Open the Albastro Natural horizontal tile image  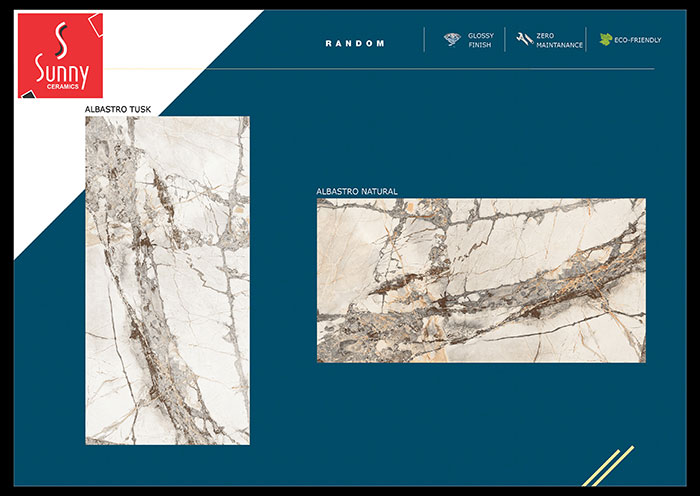point(481,280)
